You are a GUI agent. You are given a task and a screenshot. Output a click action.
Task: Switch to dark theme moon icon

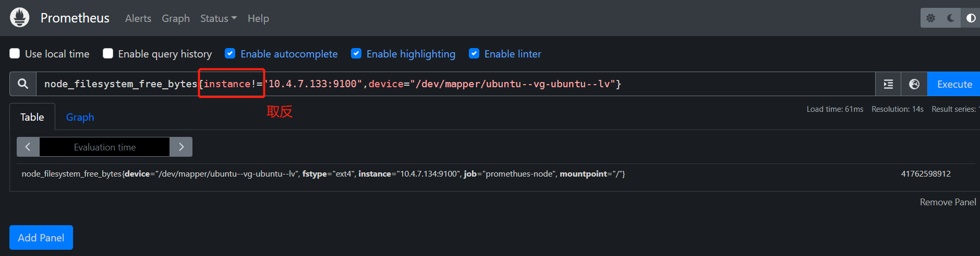pos(951,18)
